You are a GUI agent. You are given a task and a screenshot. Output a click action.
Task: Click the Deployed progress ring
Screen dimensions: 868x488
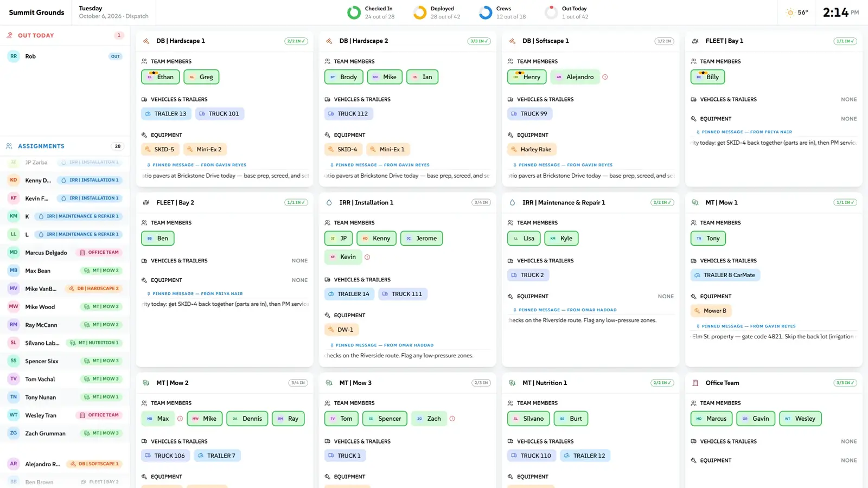[x=420, y=12]
